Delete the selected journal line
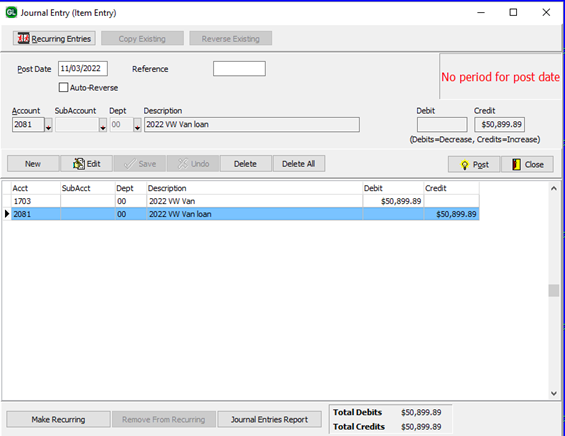The image size is (565, 436). 245,164
